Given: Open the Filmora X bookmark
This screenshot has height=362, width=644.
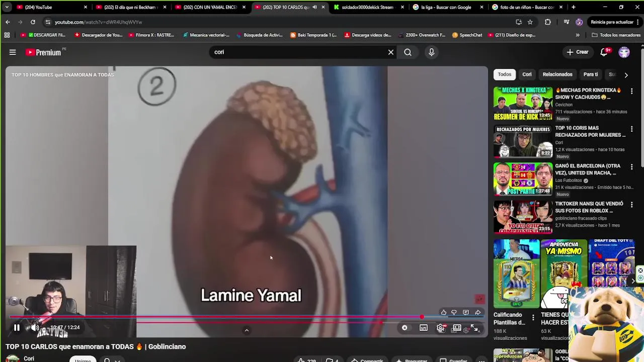Looking at the screenshot, I should pos(151,35).
